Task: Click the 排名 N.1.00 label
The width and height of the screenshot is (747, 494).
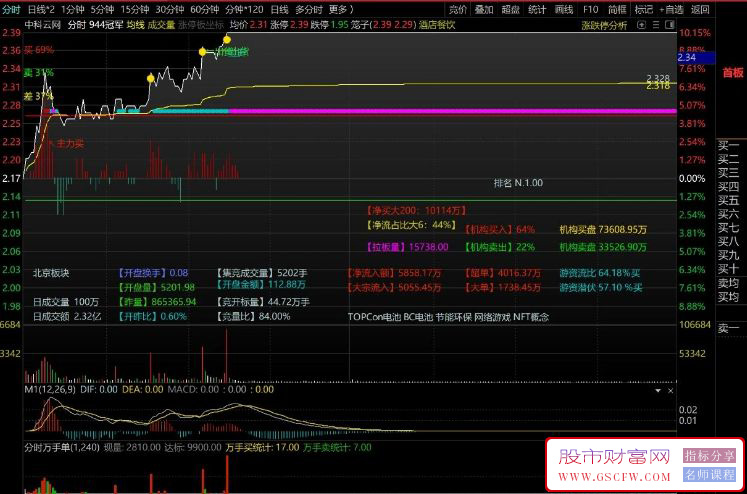Action: (x=518, y=183)
